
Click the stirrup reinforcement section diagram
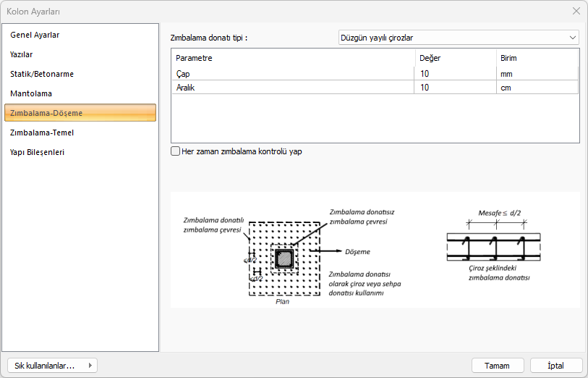[494, 246]
